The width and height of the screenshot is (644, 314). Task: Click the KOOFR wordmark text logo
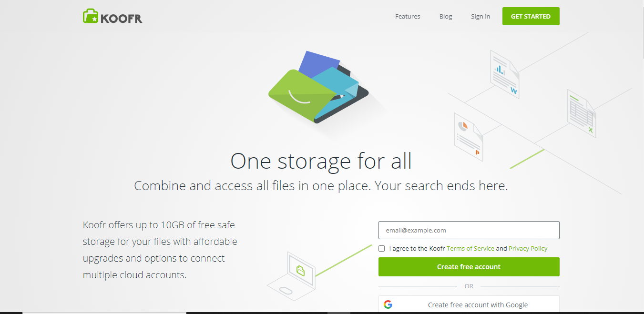pos(122,19)
